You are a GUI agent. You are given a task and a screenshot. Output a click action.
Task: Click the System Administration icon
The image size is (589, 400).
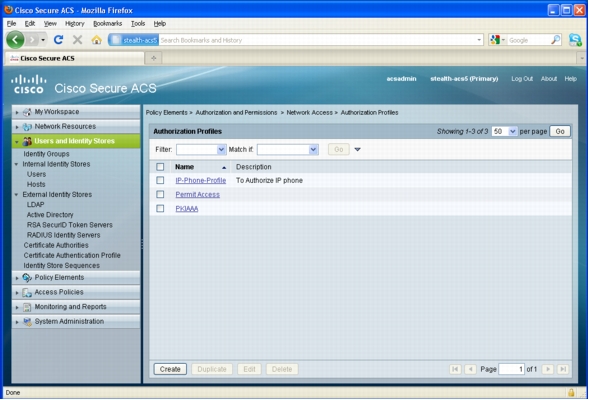point(27,322)
